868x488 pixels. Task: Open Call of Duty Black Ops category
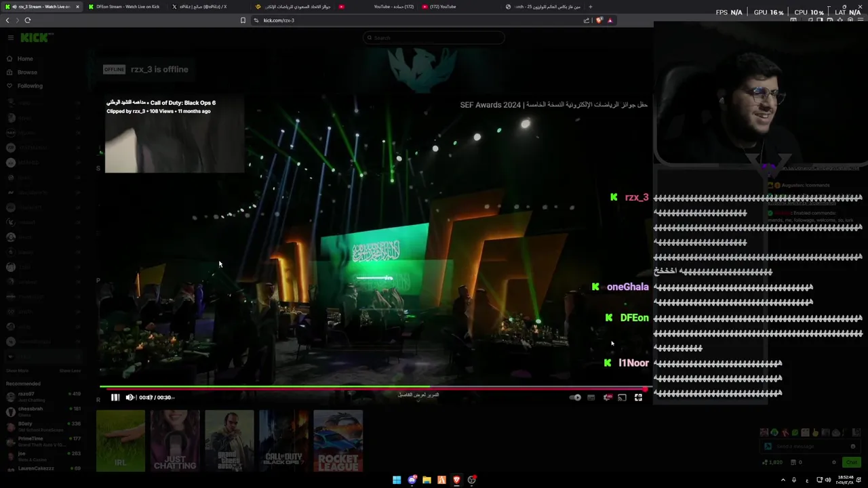[x=283, y=441]
